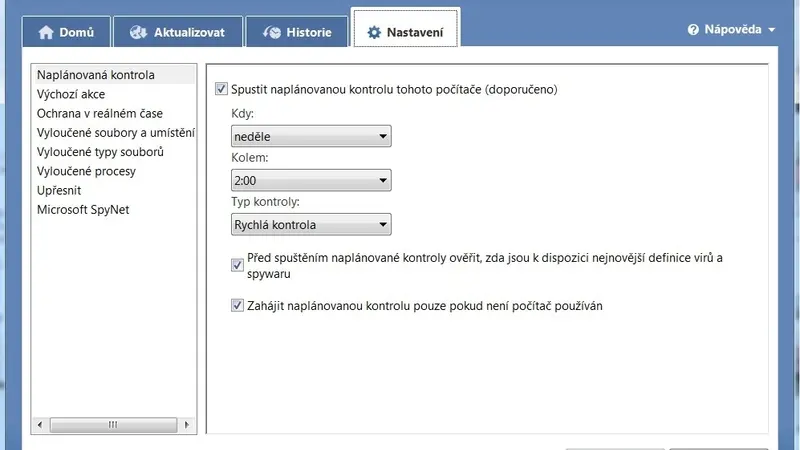Switch to the Aktualizovat tab

178,32
